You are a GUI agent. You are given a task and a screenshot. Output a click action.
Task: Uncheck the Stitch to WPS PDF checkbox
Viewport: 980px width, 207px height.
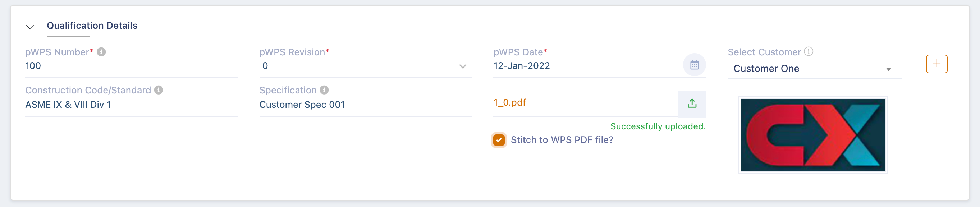(x=499, y=140)
